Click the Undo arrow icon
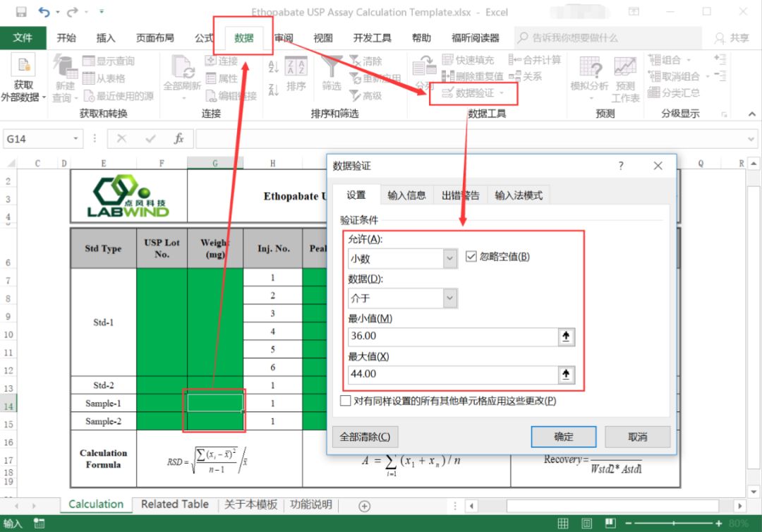762x532 pixels. click(x=44, y=12)
